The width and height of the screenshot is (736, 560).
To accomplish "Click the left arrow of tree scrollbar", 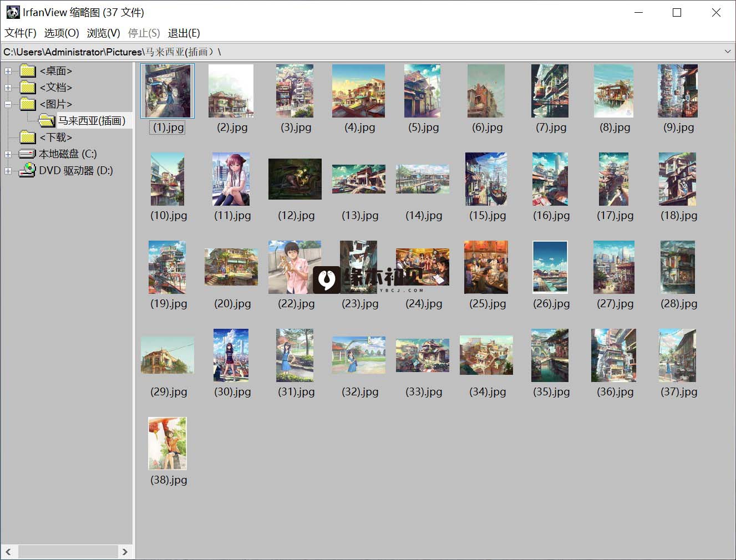I will 8,552.
